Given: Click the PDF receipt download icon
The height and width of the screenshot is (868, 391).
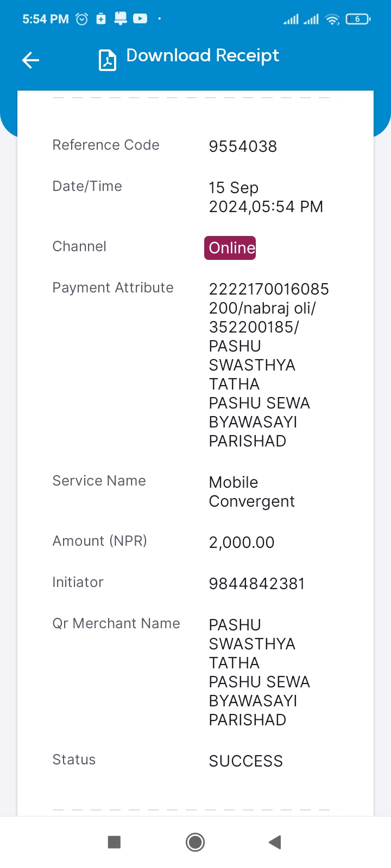Looking at the screenshot, I should coord(108,60).
